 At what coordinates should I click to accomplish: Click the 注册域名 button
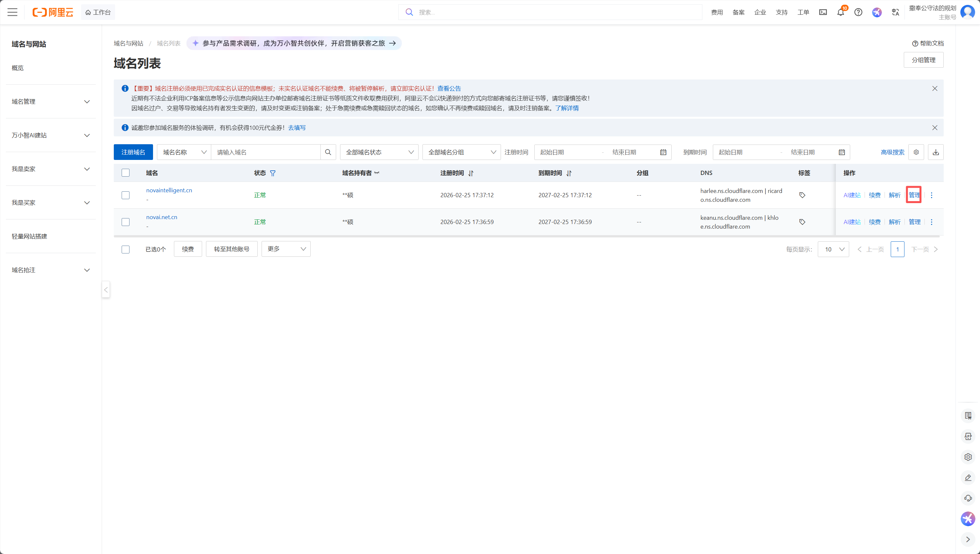tap(133, 152)
